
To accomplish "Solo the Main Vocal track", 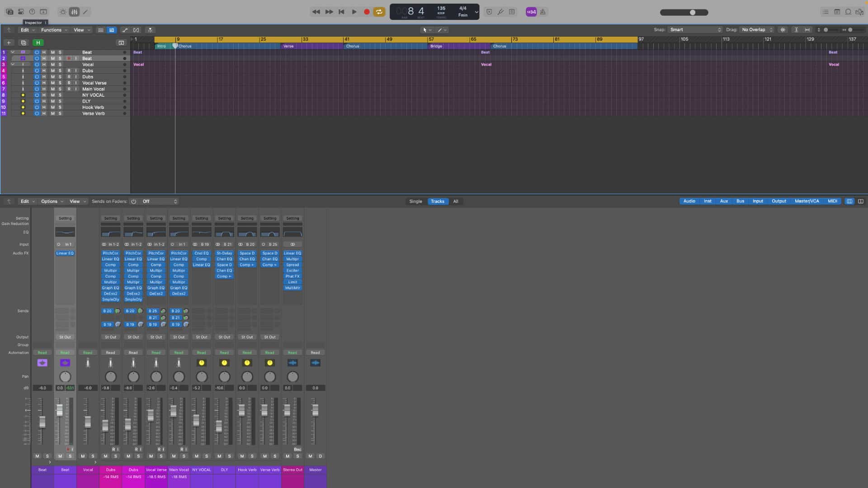I will (59, 89).
